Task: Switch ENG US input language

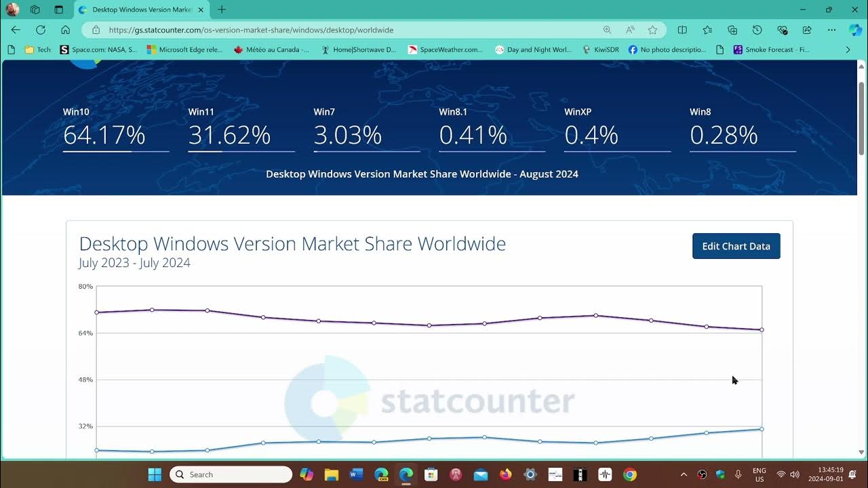Action: (x=759, y=474)
